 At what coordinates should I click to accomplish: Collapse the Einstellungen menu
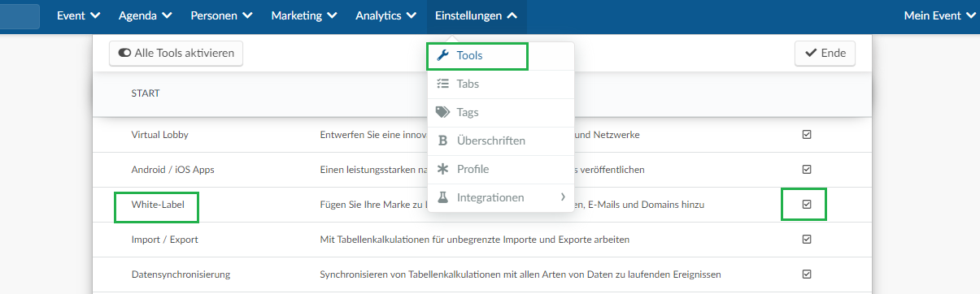tap(476, 15)
